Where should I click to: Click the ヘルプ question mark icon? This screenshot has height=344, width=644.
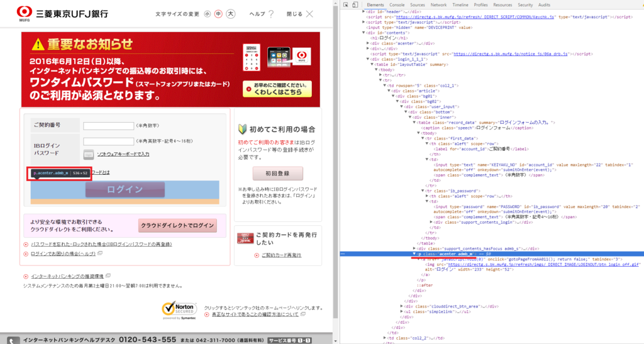pos(271,14)
